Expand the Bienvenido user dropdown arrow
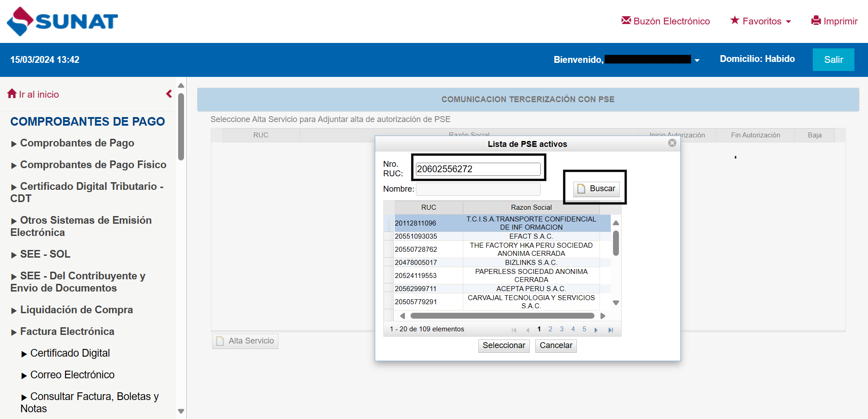The width and height of the screenshot is (868, 419). click(697, 60)
